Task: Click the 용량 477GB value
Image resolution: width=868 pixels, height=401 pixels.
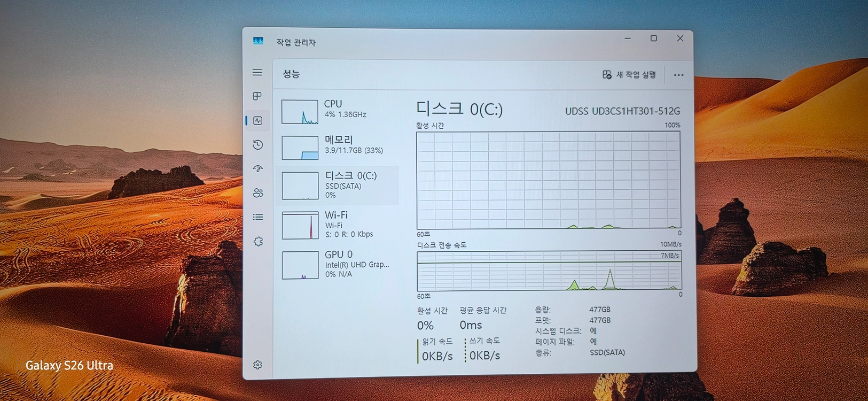Action: coord(600,310)
